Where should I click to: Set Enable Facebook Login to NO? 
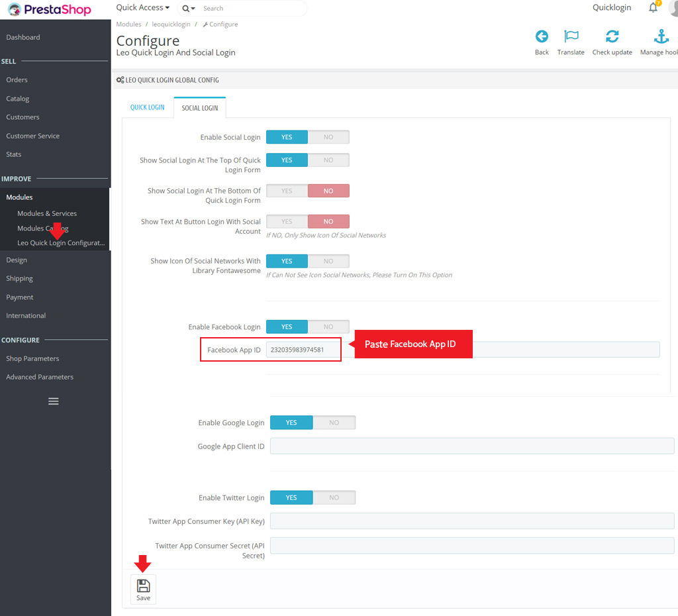pos(328,327)
